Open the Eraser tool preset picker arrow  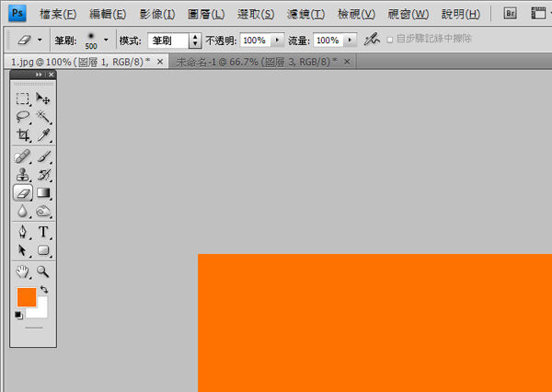40,40
